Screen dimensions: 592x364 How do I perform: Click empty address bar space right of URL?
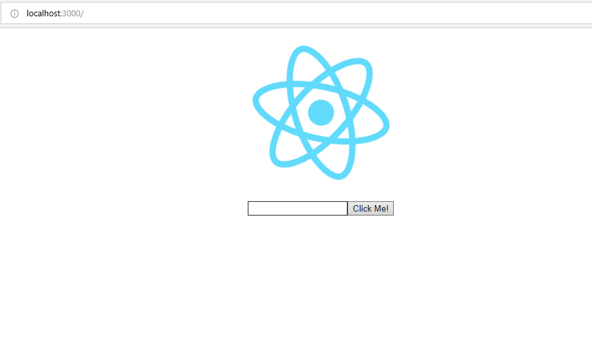pyautogui.click(x=340, y=14)
